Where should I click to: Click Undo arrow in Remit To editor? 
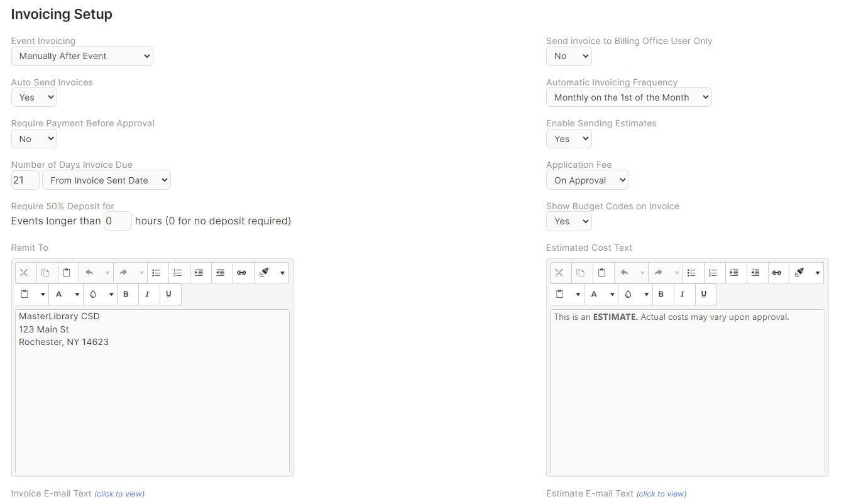tap(89, 273)
